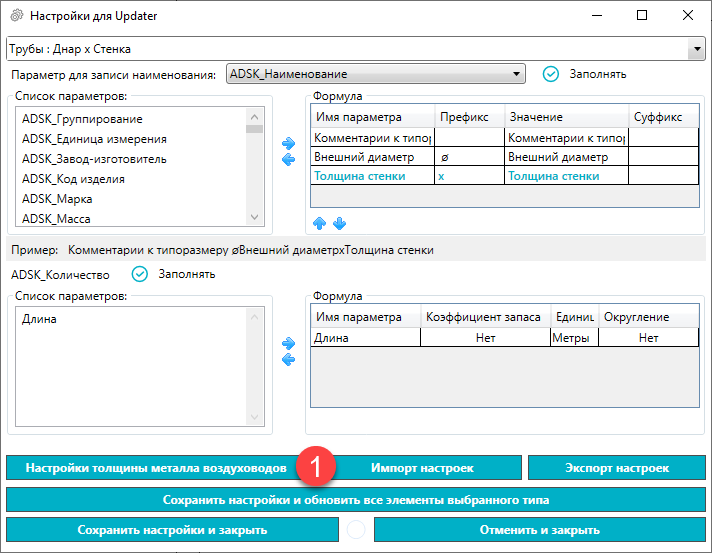Click the gear icon in the title bar

click(x=17, y=15)
